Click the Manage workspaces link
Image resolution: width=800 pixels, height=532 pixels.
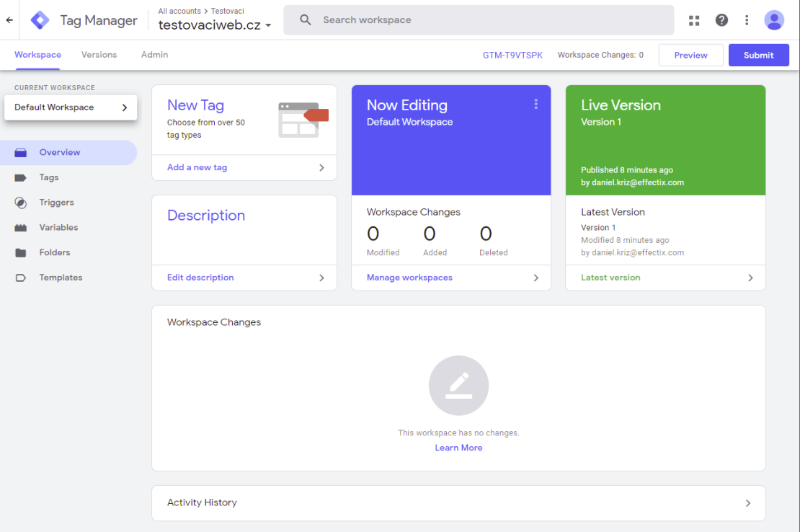pyautogui.click(x=409, y=278)
